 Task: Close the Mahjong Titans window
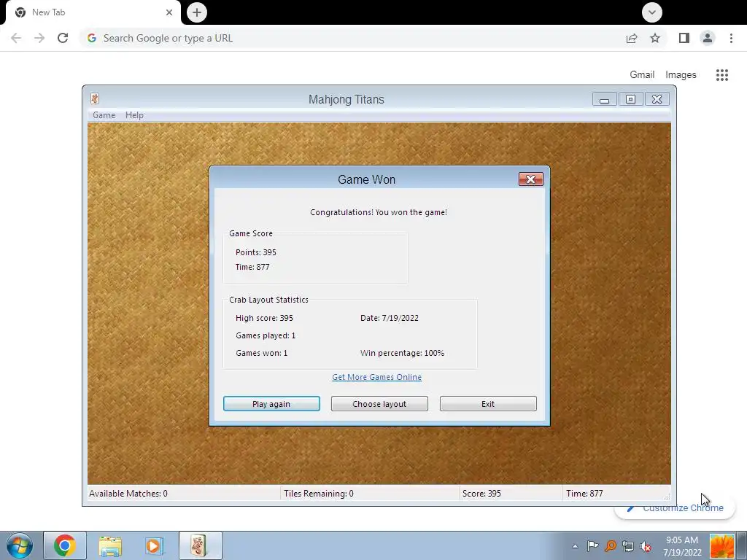(x=657, y=99)
